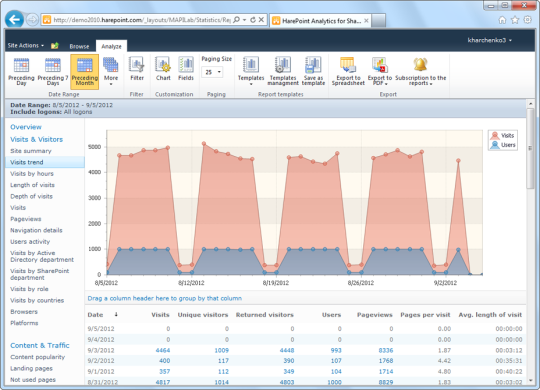540x390 pixels.
Task: Open Visits by Active Directory department
Action: 42,256
